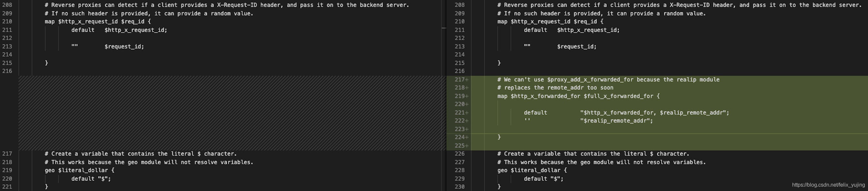The height and width of the screenshot is (191, 868).
Task: Click "geo $literal_dollar {" on line 228
Action: tap(532, 170)
